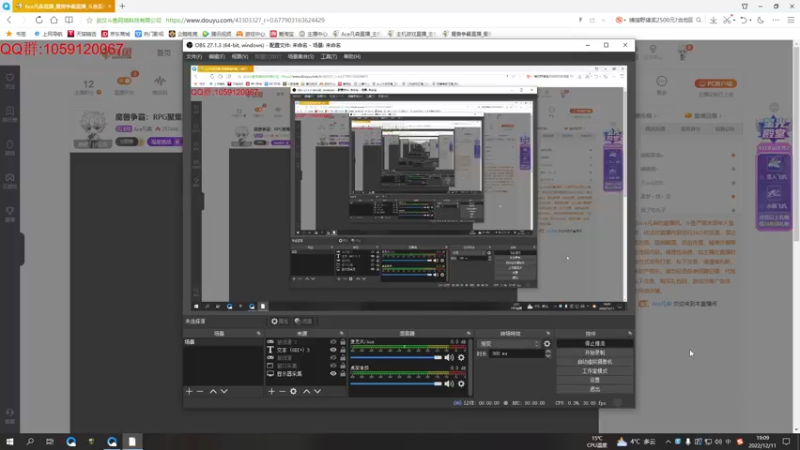Expand the system tray hidden icons chevron
Image resolution: width=800 pixels, height=450 pixels.
[668, 441]
